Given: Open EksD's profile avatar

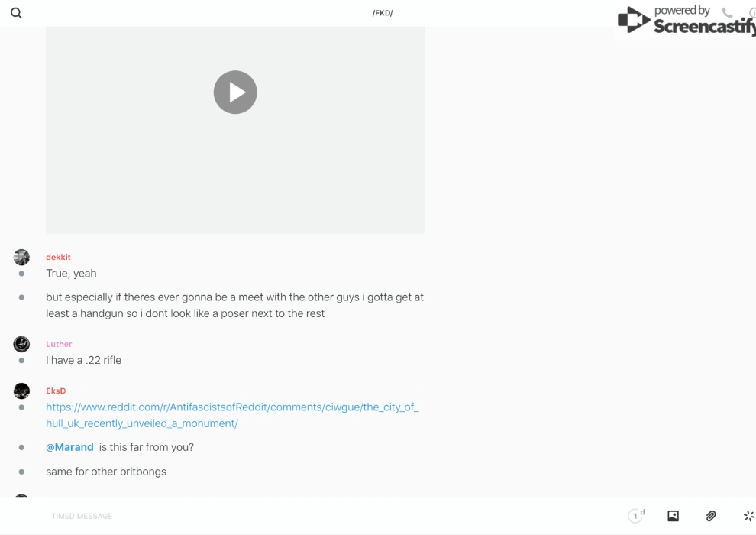Looking at the screenshot, I should (x=21, y=391).
